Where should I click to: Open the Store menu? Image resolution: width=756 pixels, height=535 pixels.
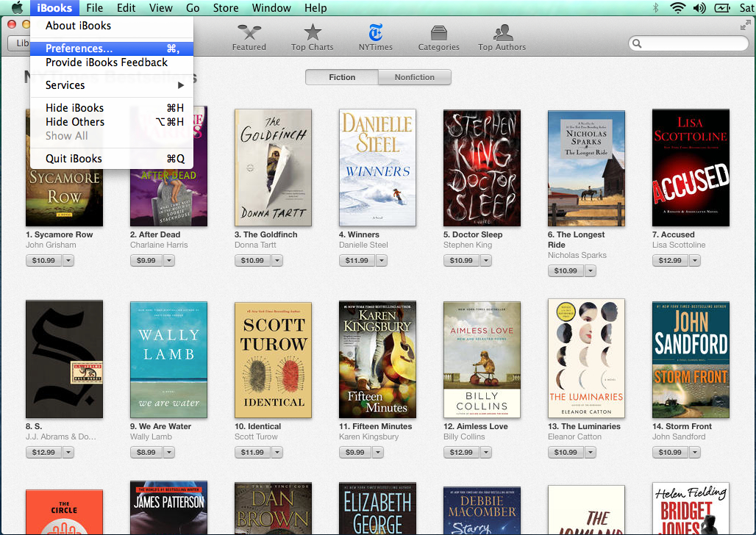point(226,7)
